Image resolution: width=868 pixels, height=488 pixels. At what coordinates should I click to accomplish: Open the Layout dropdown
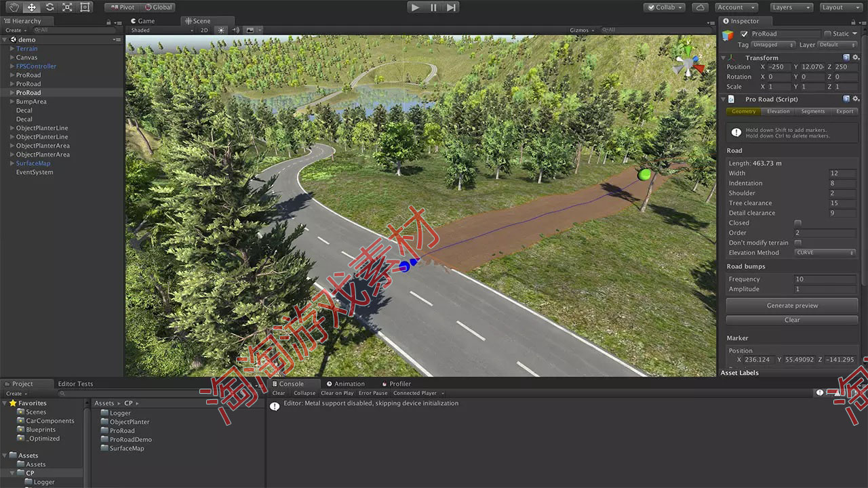[841, 7]
